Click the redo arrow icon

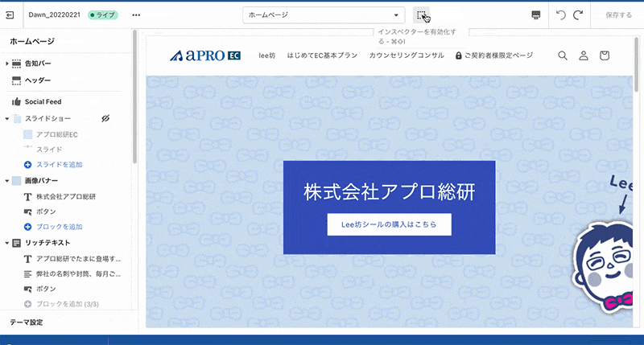coord(578,15)
